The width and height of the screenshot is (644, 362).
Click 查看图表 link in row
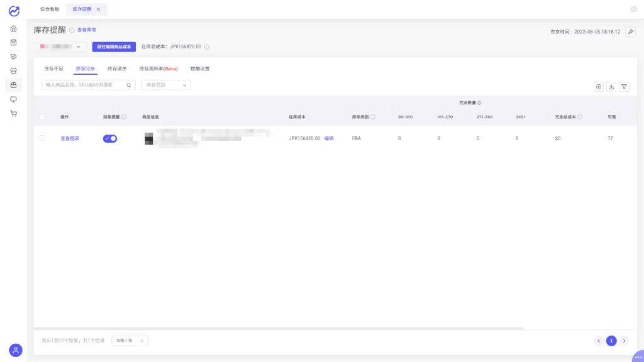click(70, 138)
